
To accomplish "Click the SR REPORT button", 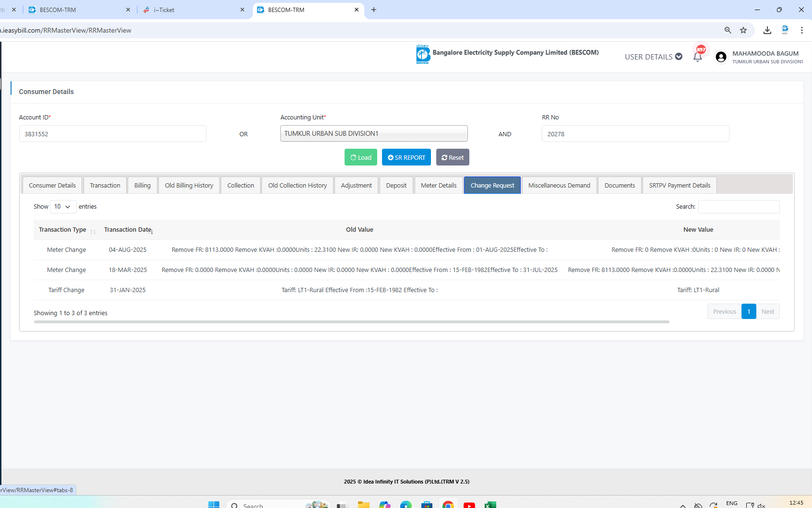I will 406,157.
